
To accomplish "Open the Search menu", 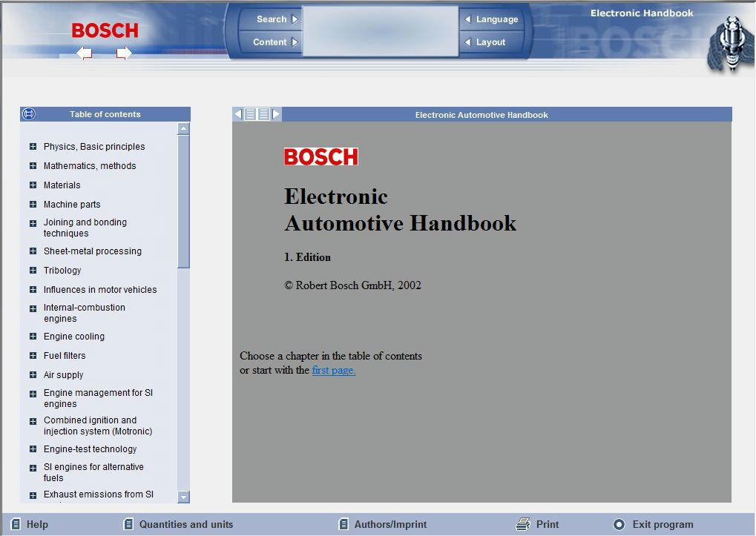I will pos(271,19).
